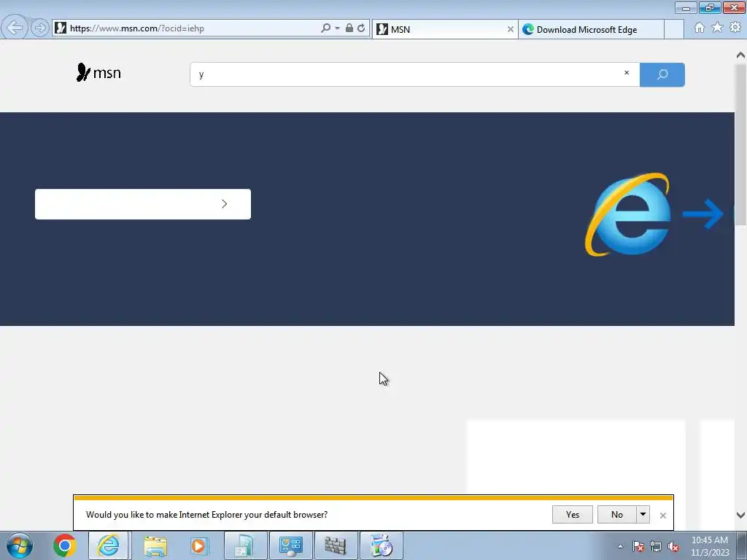View the security lock icon report
The width and height of the screenshot is (747, 560).
pyautogui.click(x=349, y=28)
